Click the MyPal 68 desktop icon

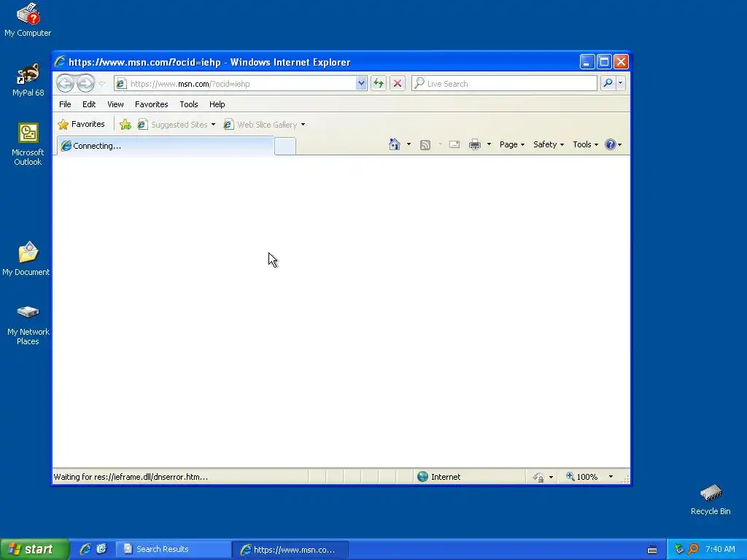28,79
